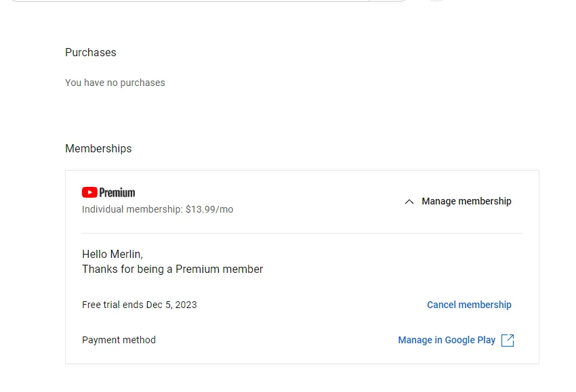Cancel the Premium membership
The image size is (576, 392).
(x=469, y=305)
